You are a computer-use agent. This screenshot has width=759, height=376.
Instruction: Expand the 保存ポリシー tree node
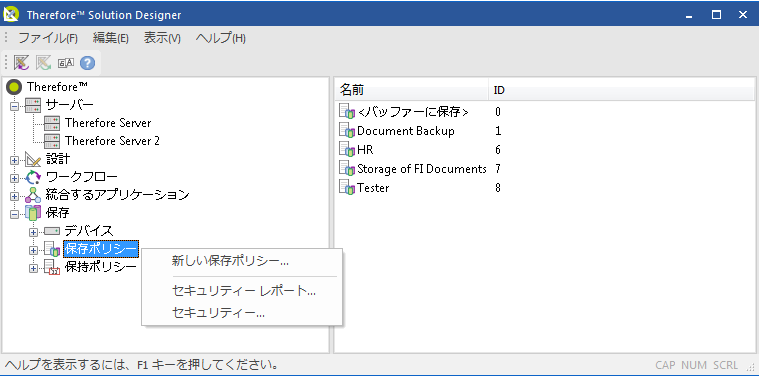(33, 250)
